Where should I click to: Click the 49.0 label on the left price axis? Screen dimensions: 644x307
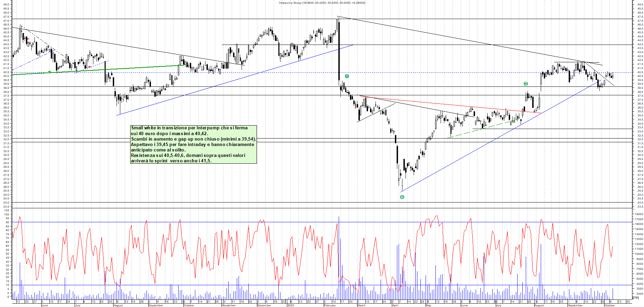coord(6,5)
